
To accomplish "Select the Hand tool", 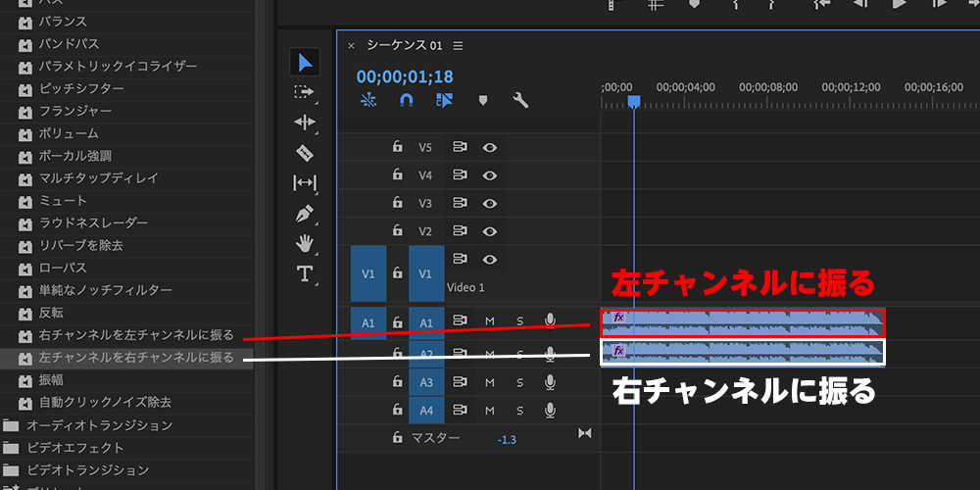I will [305, 243].
